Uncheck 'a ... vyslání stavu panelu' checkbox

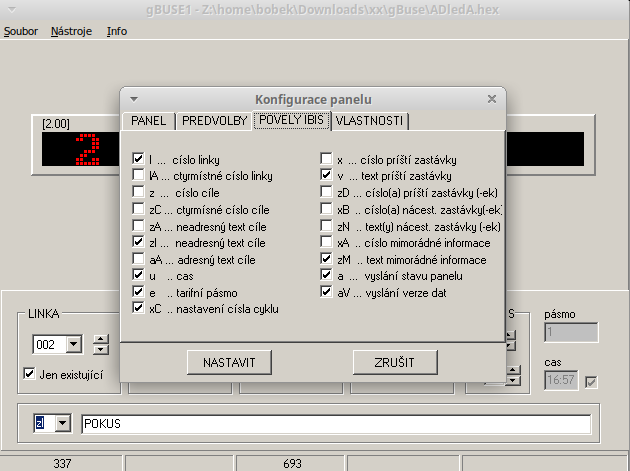pyautogui.click(x=326, y=274)
